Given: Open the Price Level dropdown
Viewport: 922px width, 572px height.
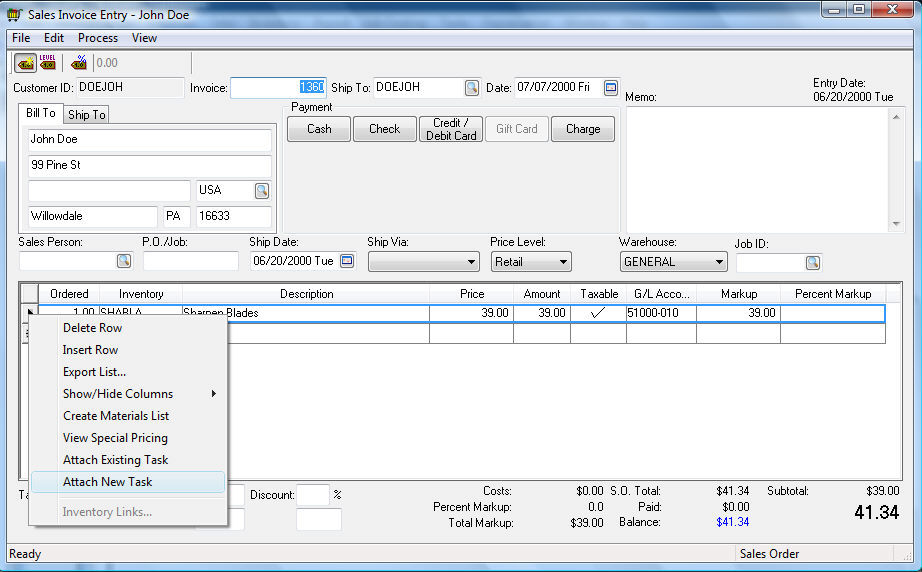Looking at the screenshot, I should [x=563, y=262].
